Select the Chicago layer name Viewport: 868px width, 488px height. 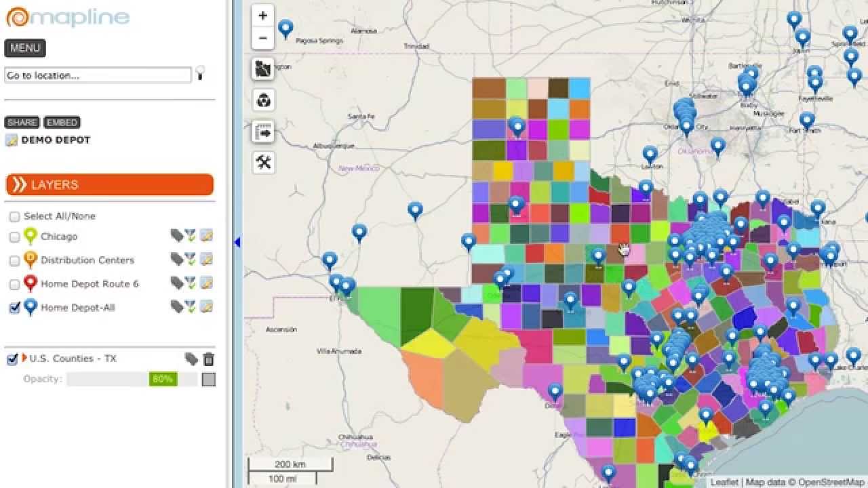59,237
